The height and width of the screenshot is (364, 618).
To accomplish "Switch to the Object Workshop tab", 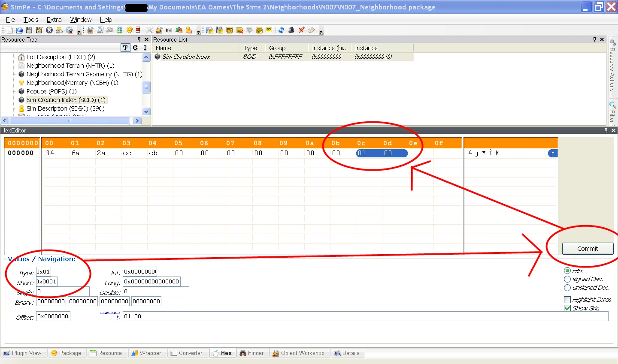I will 299,353.
